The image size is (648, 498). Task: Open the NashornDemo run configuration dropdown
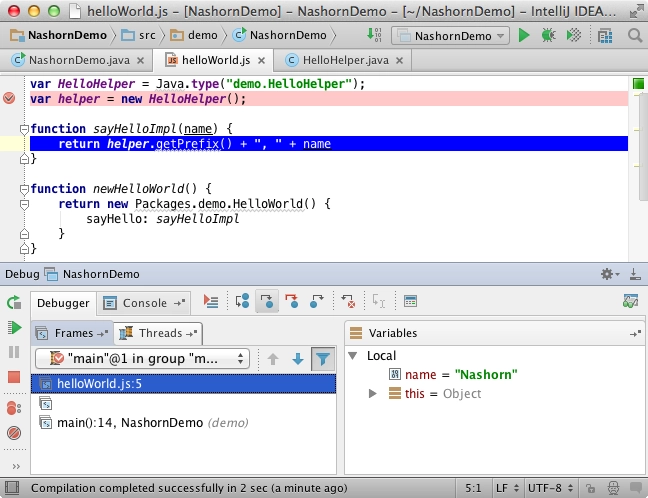tap(450, 36)
